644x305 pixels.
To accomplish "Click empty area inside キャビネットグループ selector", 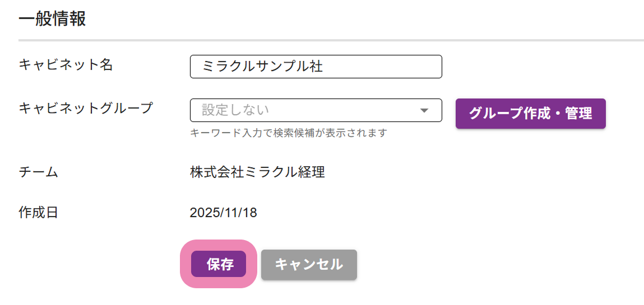I will 348,110.
